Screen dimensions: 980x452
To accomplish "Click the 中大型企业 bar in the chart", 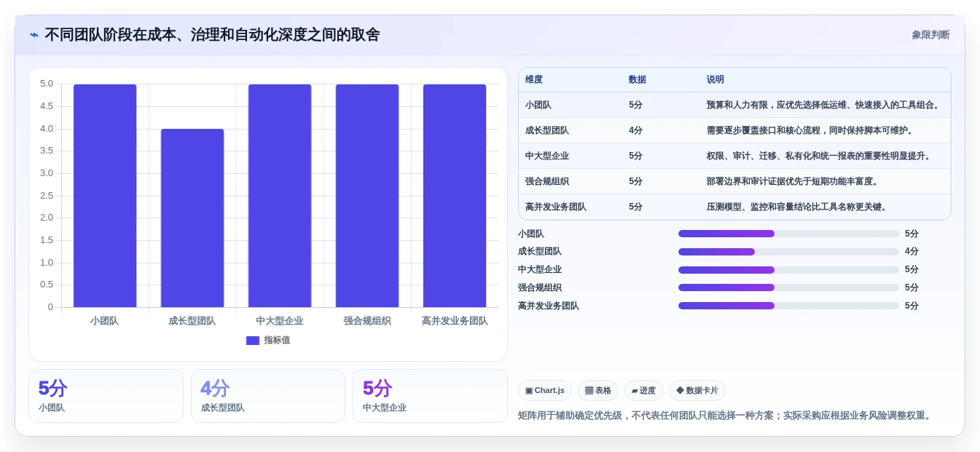I will pos(280,196).
